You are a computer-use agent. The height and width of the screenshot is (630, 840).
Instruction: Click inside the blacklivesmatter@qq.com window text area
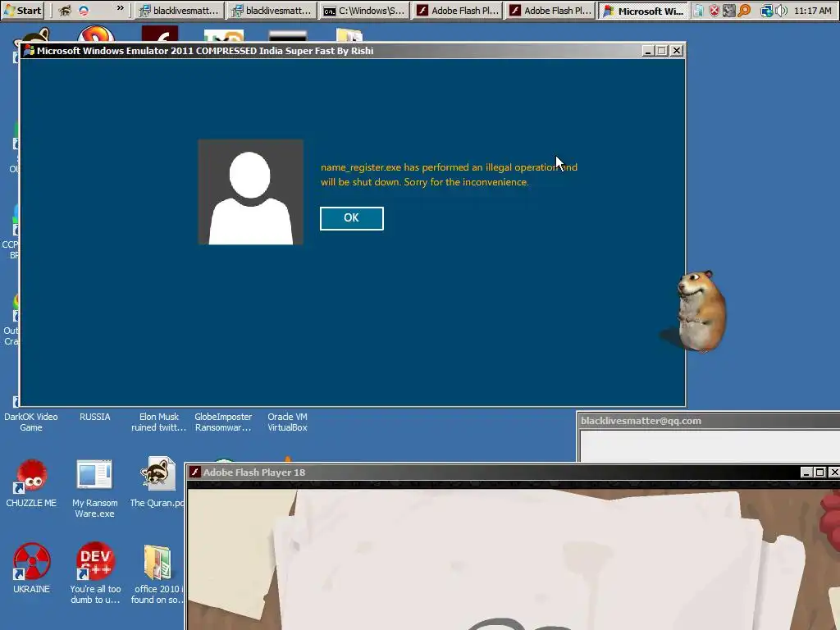[710, 445]
